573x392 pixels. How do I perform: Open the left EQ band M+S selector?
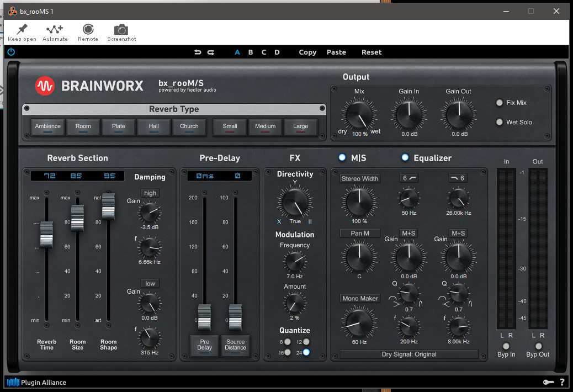[x=408, y=234]
